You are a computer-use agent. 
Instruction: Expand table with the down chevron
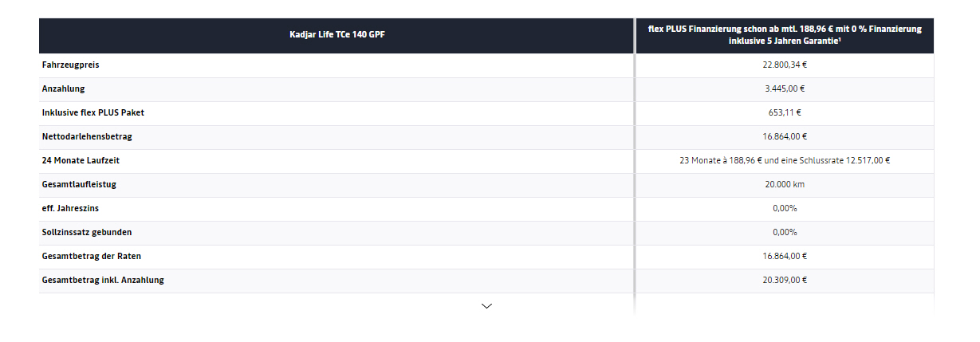pos(486,305)
